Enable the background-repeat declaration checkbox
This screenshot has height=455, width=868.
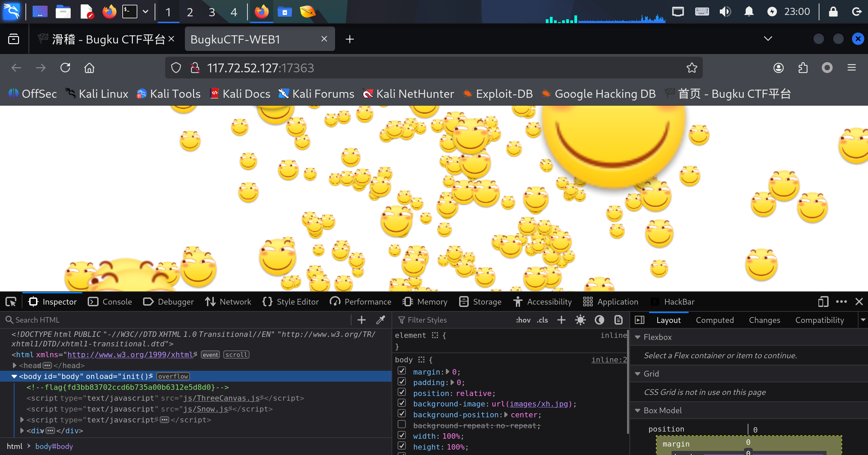point(402,424)
